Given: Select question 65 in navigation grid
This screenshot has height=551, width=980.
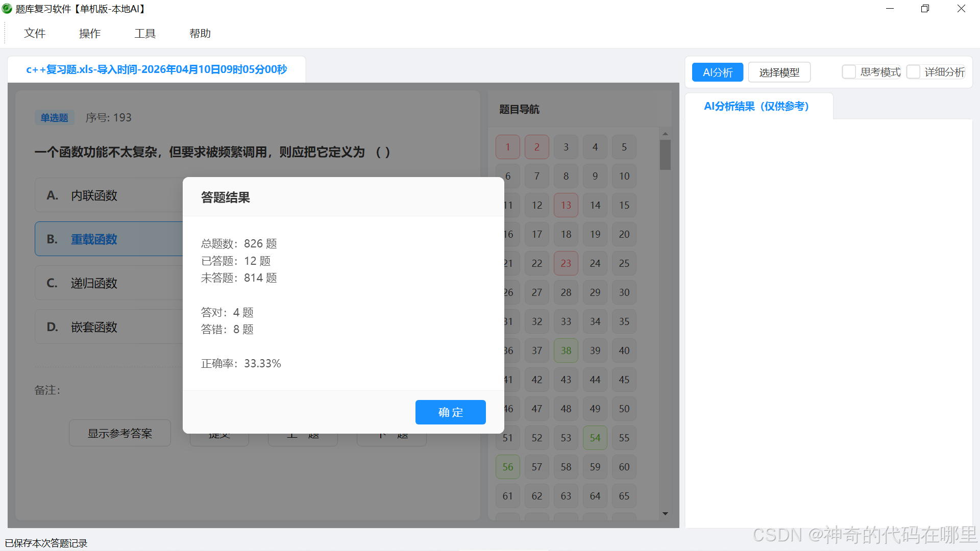Looking at the screenshot, I should point(624,496).
